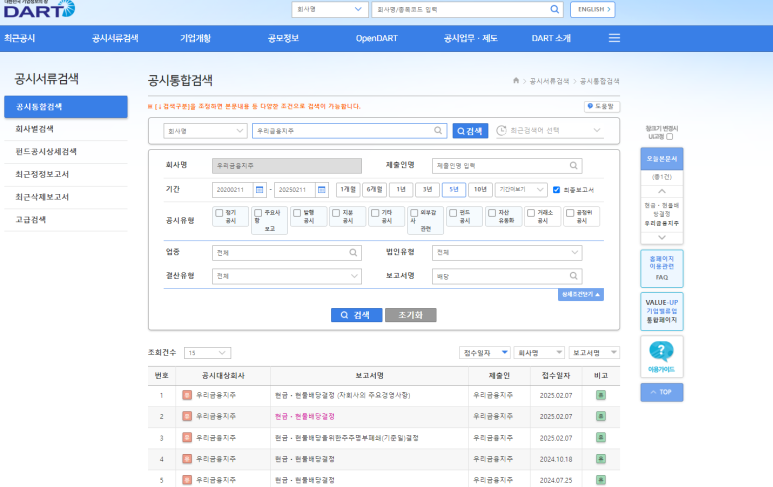This screenshot has width=773, height=487.
Task: Click the DART logo
Action: (x=39, y=9)
